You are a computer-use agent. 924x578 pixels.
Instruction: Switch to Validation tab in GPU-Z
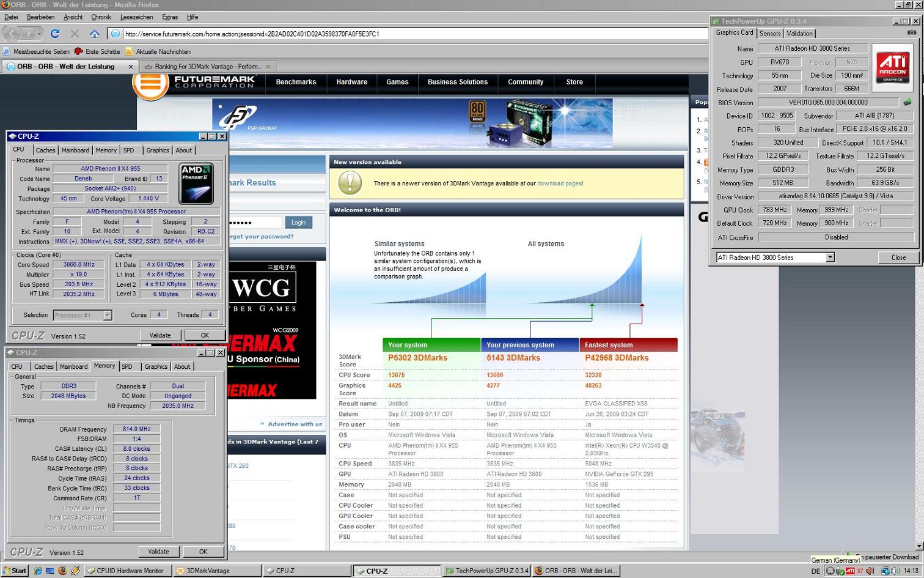tap(799, 33)
